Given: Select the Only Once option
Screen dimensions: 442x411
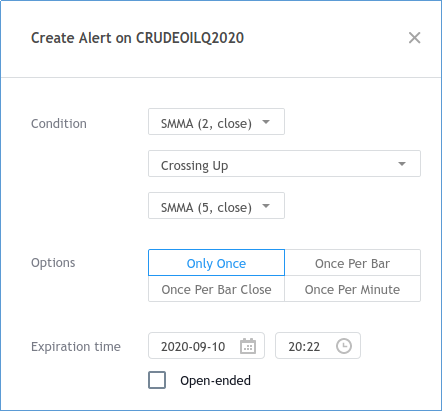Looking at the screenshot, I should [x=216, y=263].
